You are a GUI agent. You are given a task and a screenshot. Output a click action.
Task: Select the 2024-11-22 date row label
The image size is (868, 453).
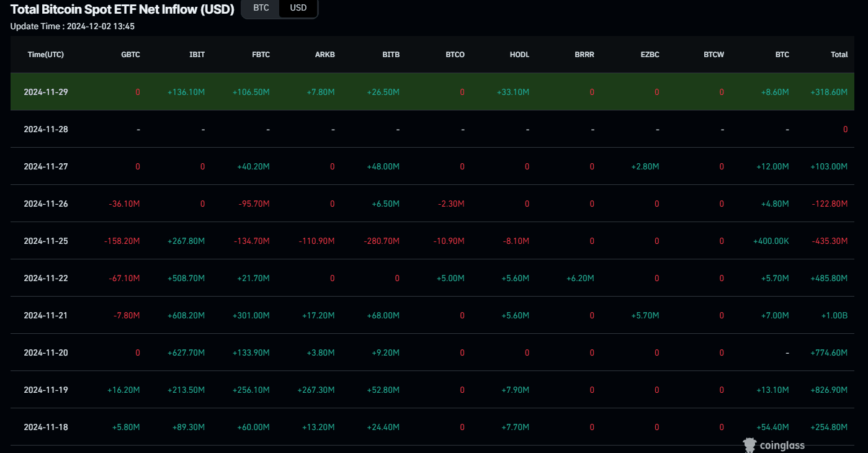(46, 278)
